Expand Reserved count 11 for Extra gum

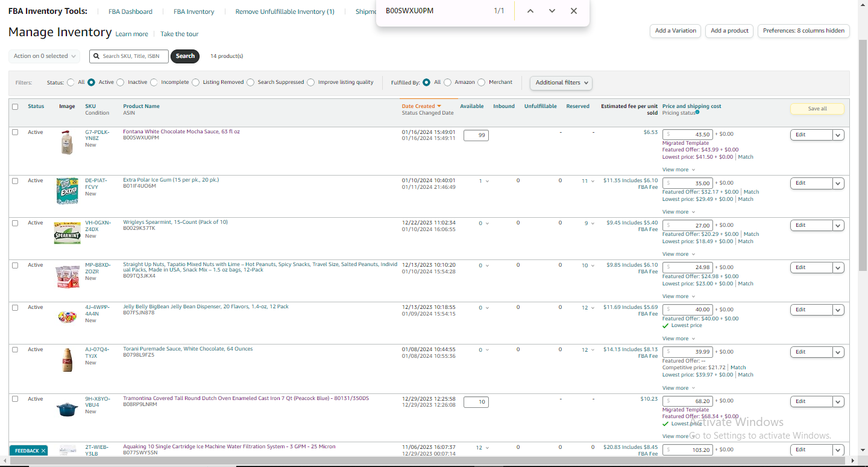[588, 181]
